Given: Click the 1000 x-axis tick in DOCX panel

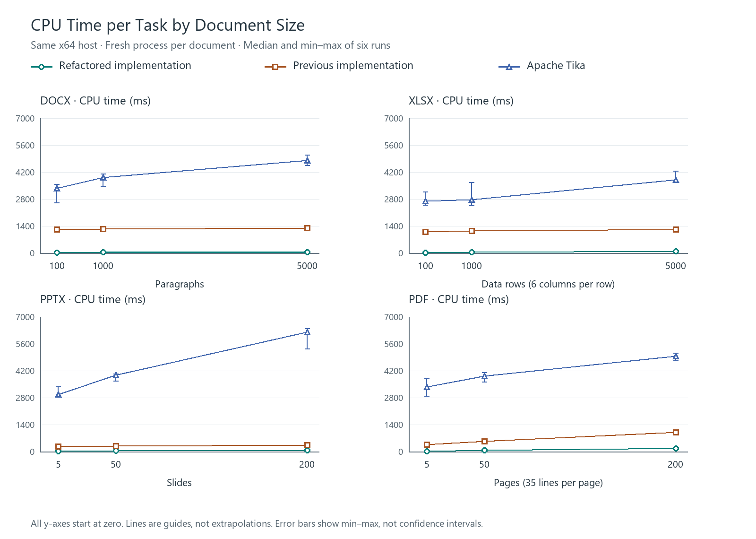Looking at the screenshot, I should 103,266.
